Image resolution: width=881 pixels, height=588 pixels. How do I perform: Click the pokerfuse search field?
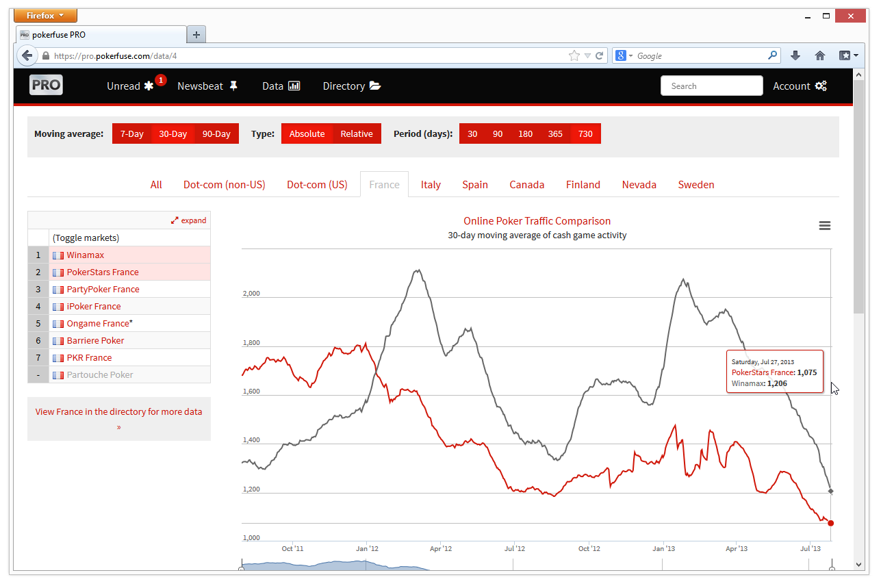[711, 86]
